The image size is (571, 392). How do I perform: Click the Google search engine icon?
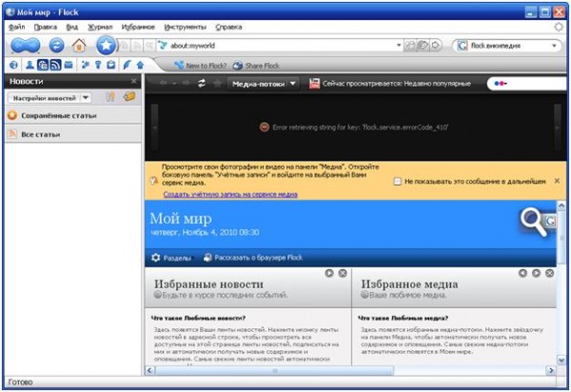click(x=462, y=46)
